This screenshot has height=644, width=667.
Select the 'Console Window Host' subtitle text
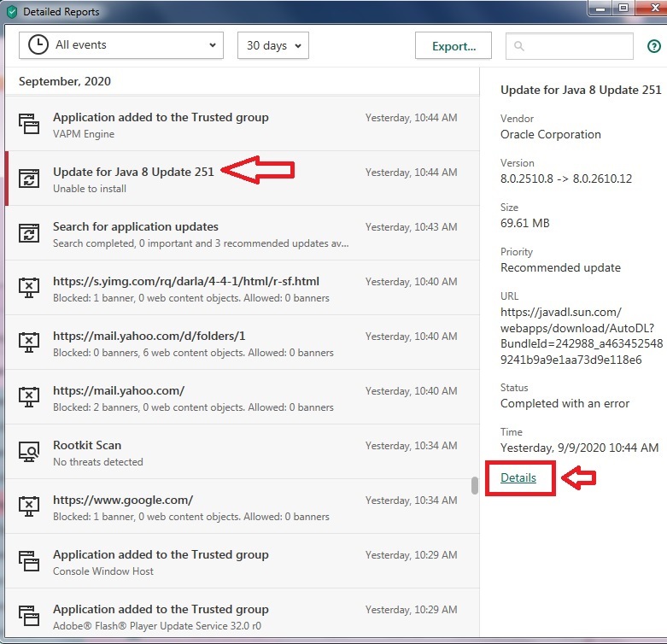pos(103,571)
